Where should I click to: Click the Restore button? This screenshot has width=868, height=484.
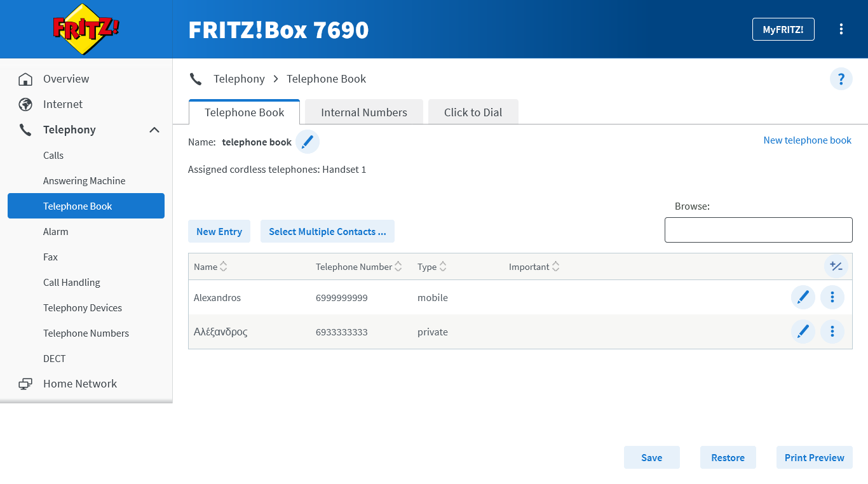[x=728, y=457]
